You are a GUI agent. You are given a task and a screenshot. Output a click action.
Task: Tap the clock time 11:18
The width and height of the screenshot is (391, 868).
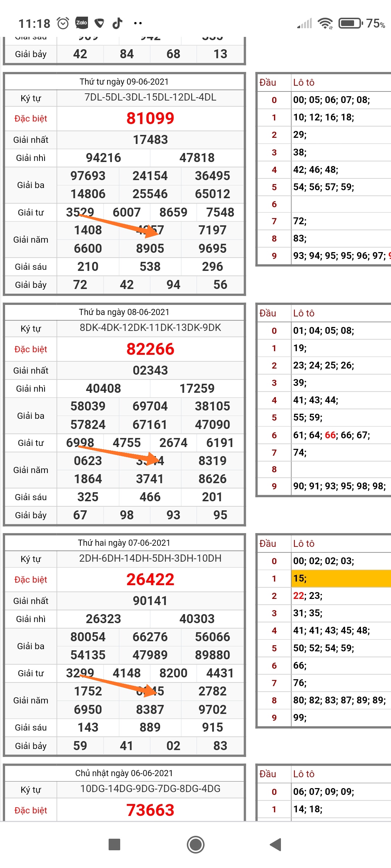34,24
